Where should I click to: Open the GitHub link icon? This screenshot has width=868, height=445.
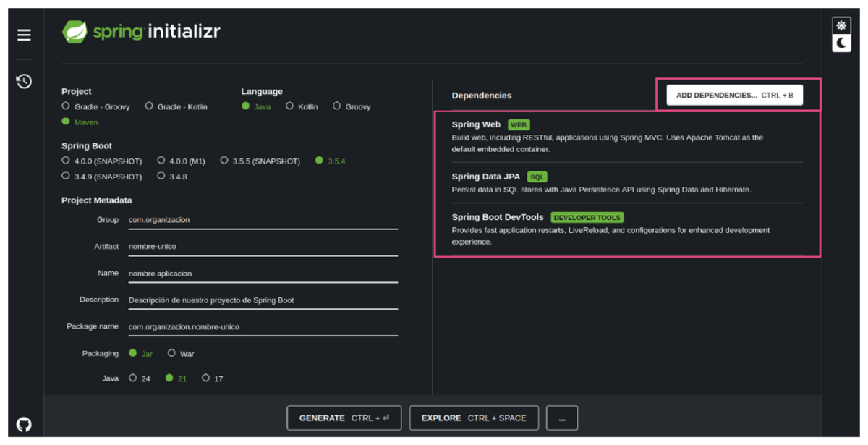click(x=24, y=424)
